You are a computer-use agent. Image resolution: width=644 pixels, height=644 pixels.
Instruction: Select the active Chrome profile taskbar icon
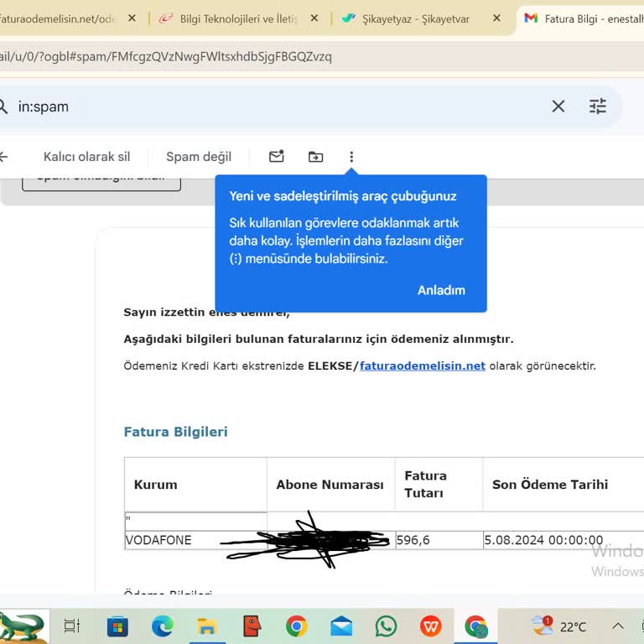coord(476,626)
